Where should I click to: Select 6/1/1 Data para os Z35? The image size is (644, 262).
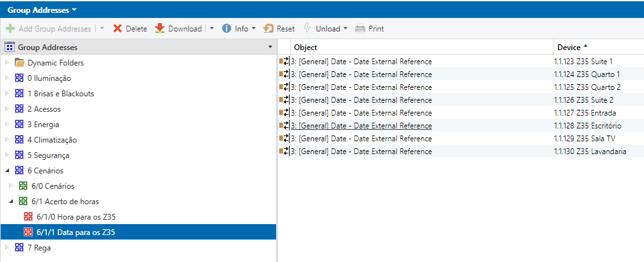coord(76,232)
